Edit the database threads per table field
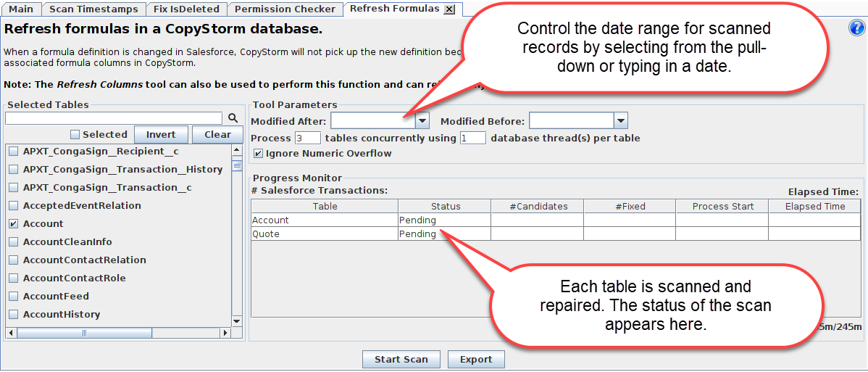The image size is (868, 372). click(x=472, y=138)
